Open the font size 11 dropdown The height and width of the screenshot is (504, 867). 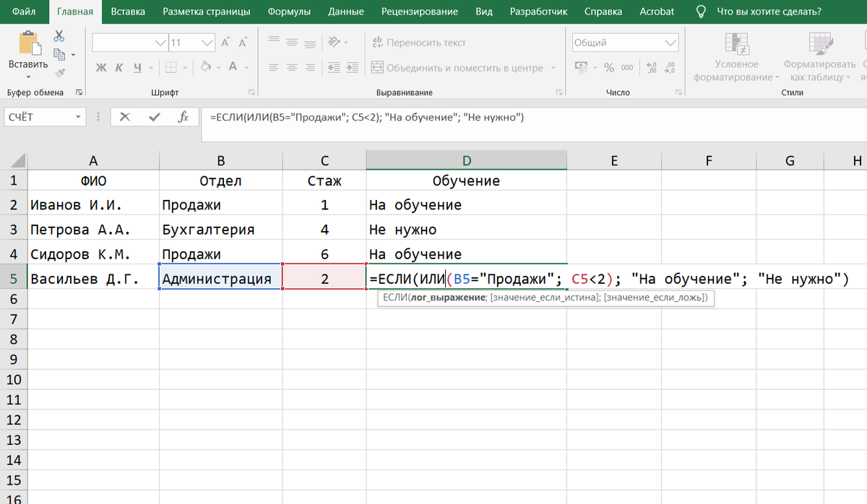click(208, 43)
